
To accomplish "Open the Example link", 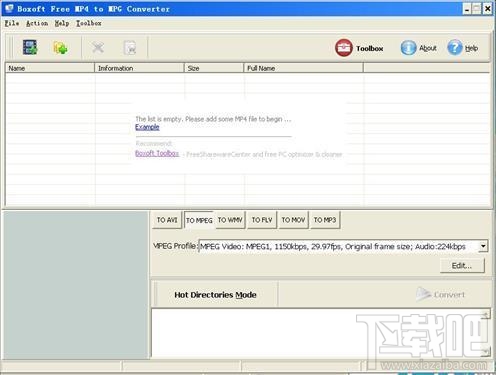I will 147,127.
